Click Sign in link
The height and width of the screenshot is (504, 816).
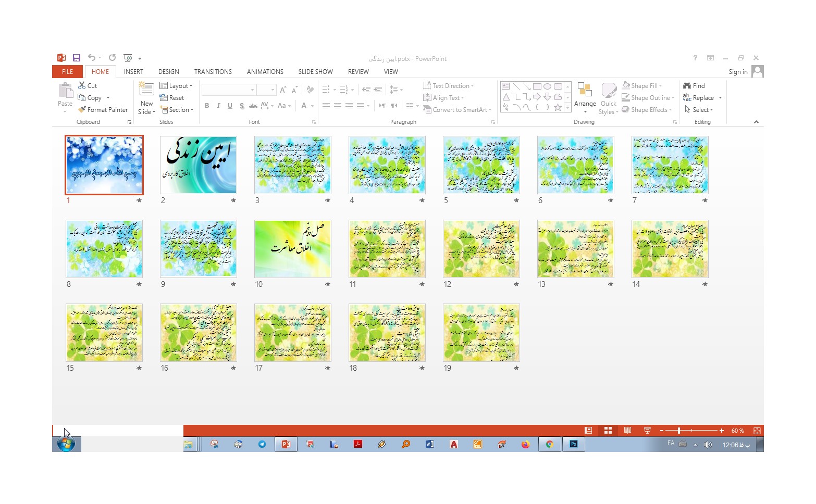pyautogui.click(x=738, y=72)
